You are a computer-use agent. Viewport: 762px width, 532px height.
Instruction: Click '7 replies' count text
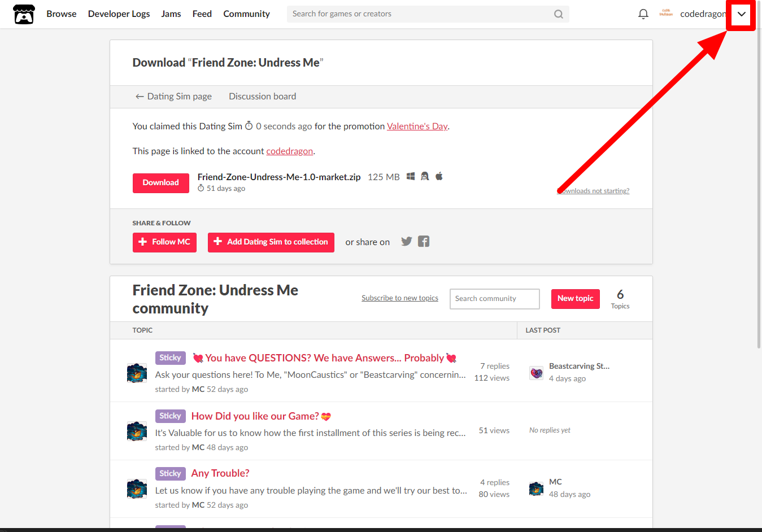(x=495, y=366)
